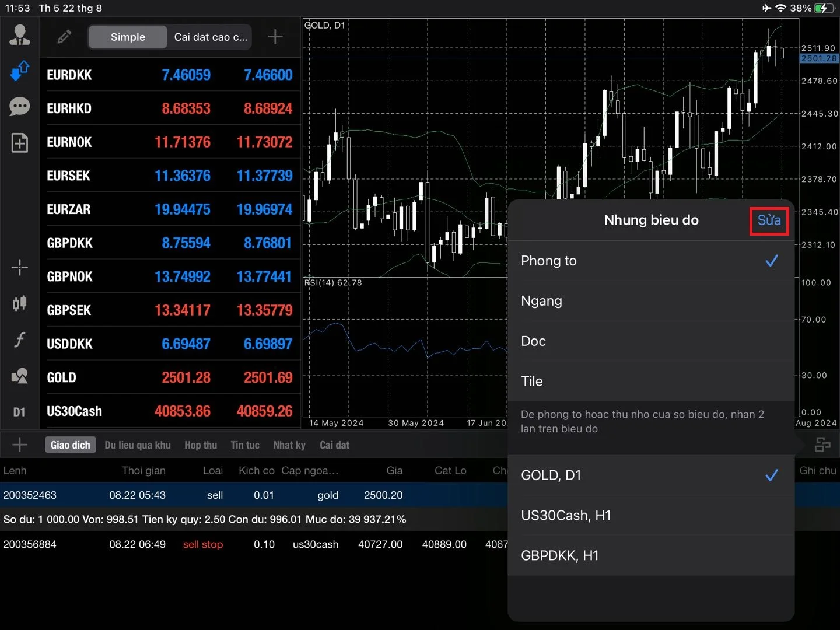Open the Nhat ky tab

pyautogui.click(x=289, y=445)
